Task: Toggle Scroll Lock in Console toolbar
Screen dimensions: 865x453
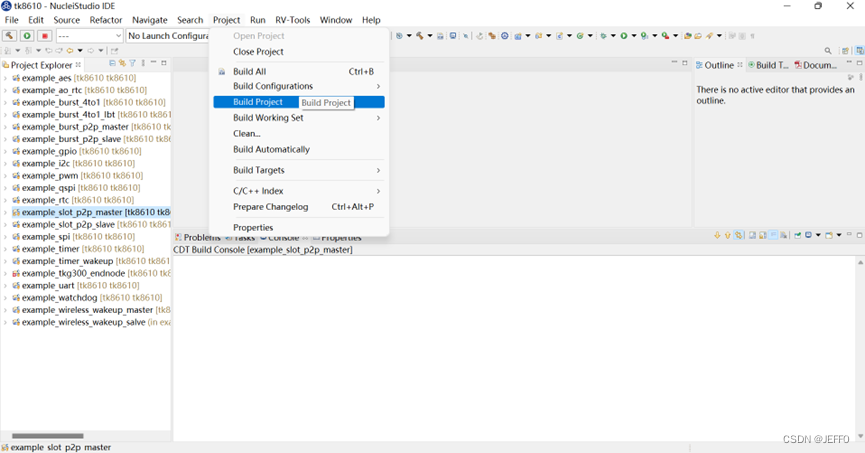Action: [763, 235]
